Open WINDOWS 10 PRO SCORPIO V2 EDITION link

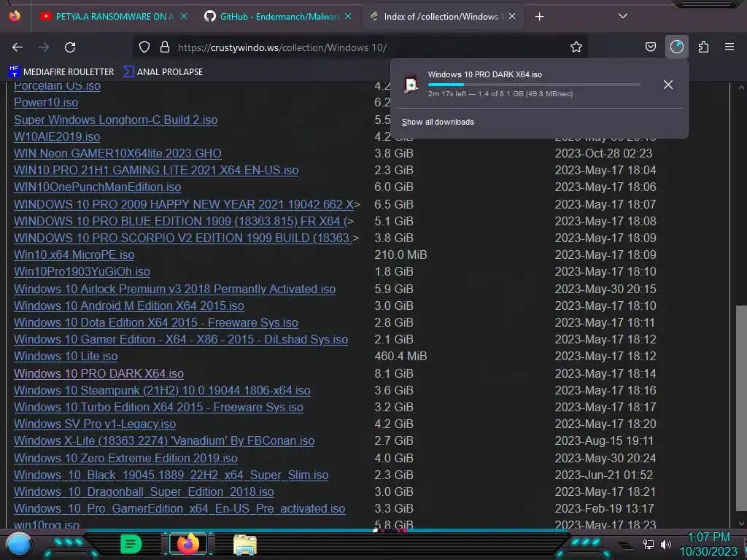(183, 238)
